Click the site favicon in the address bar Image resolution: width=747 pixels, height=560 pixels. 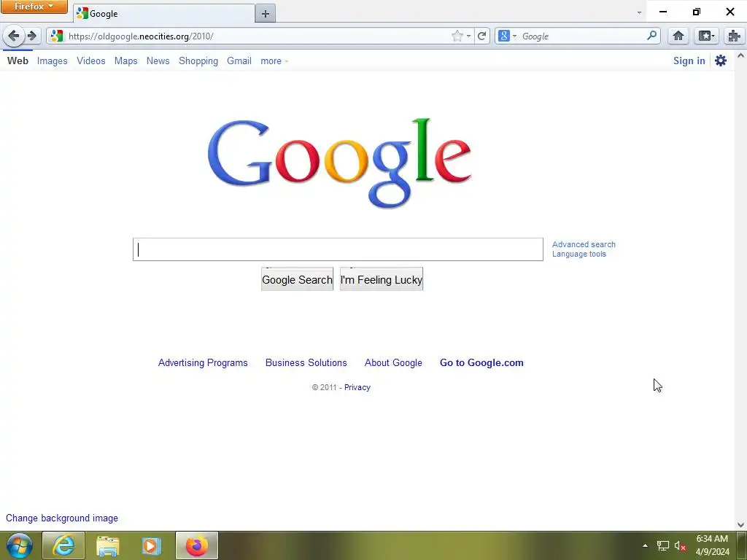point(57,36)
